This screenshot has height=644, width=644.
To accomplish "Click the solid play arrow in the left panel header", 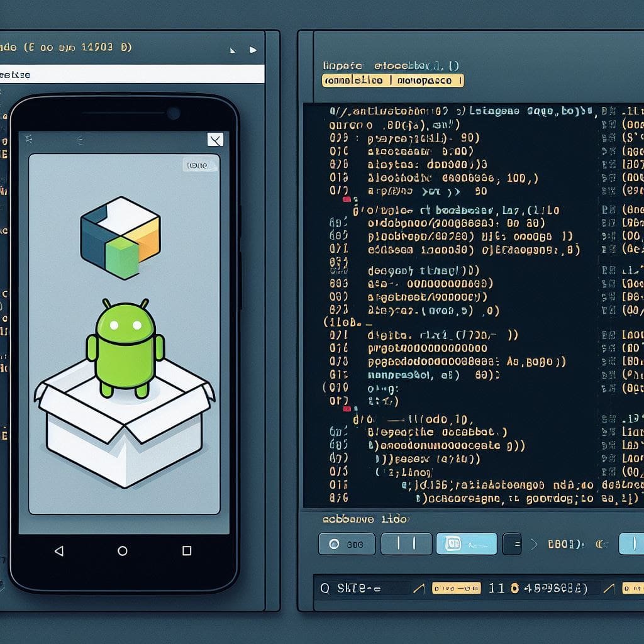I will click(x=253, y=50).
